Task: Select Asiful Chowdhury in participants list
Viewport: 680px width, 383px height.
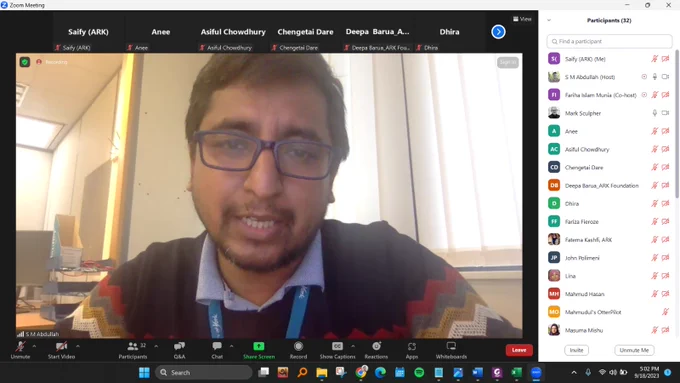Action: 609,149
